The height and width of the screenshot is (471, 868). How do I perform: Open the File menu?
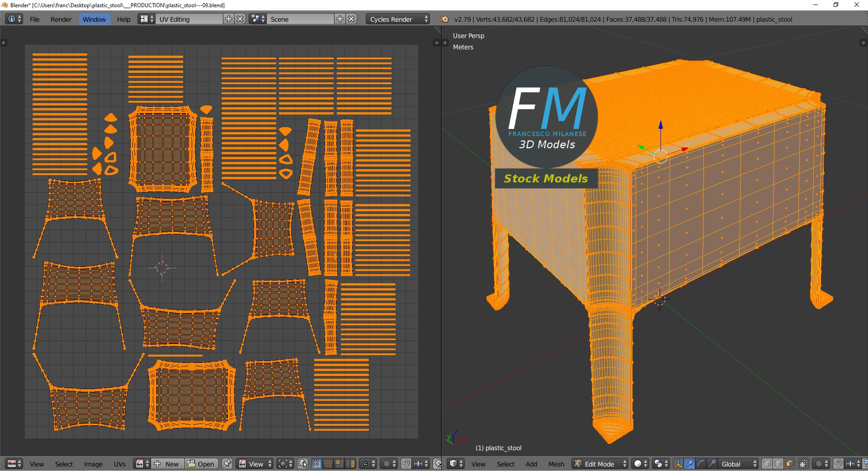click(x=34, y=19)
